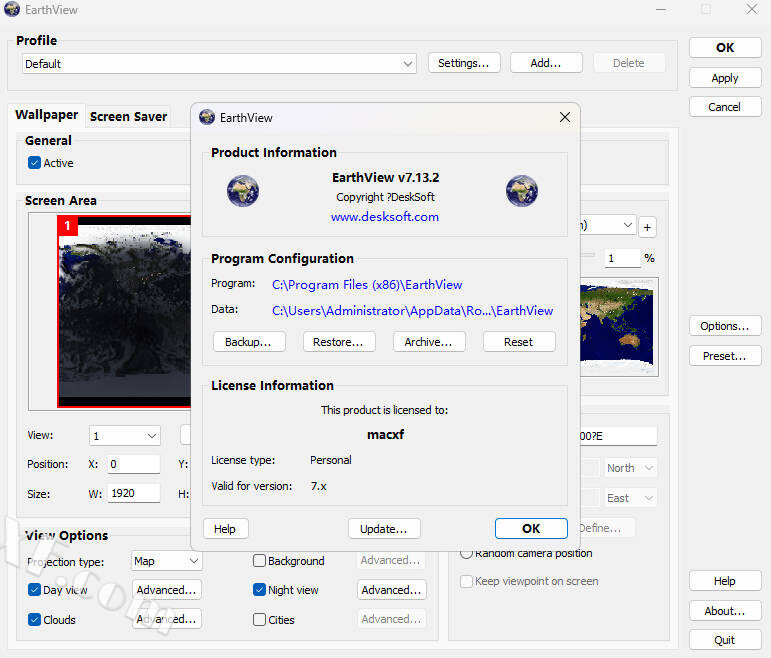Click the Archive... button
Viewport: 771px width, 658px height.
[x=429, y=342]
